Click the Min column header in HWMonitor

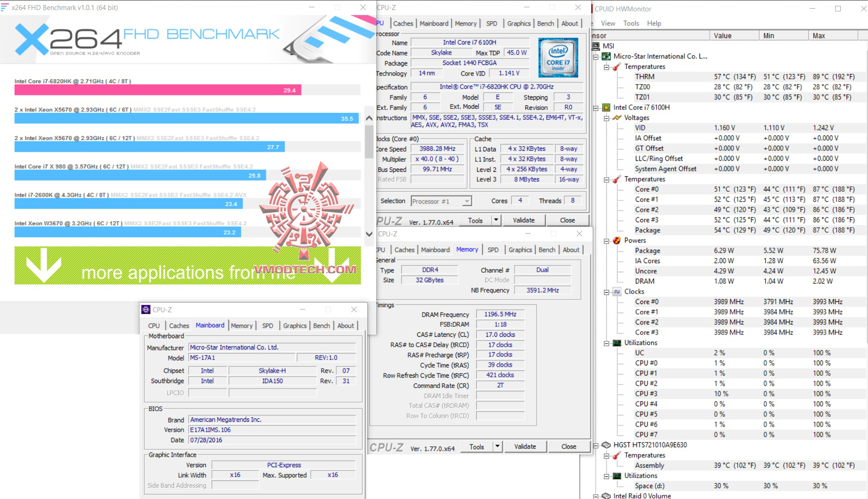click(783, 35)
